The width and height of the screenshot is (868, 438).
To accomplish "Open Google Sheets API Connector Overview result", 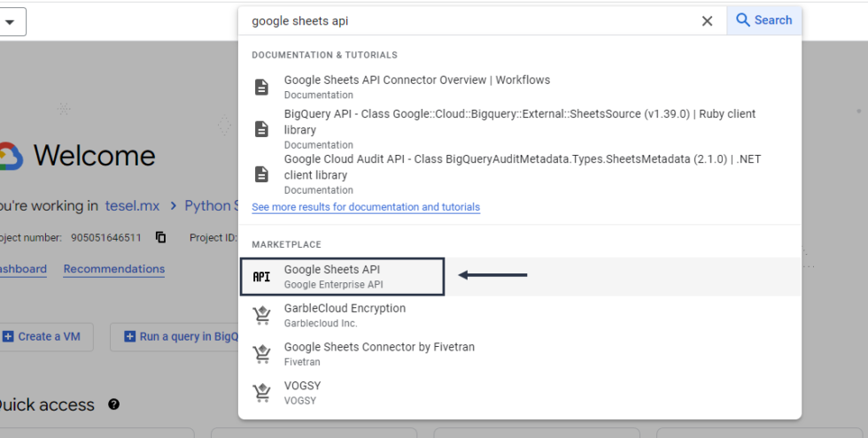I will tap(416, 80).
